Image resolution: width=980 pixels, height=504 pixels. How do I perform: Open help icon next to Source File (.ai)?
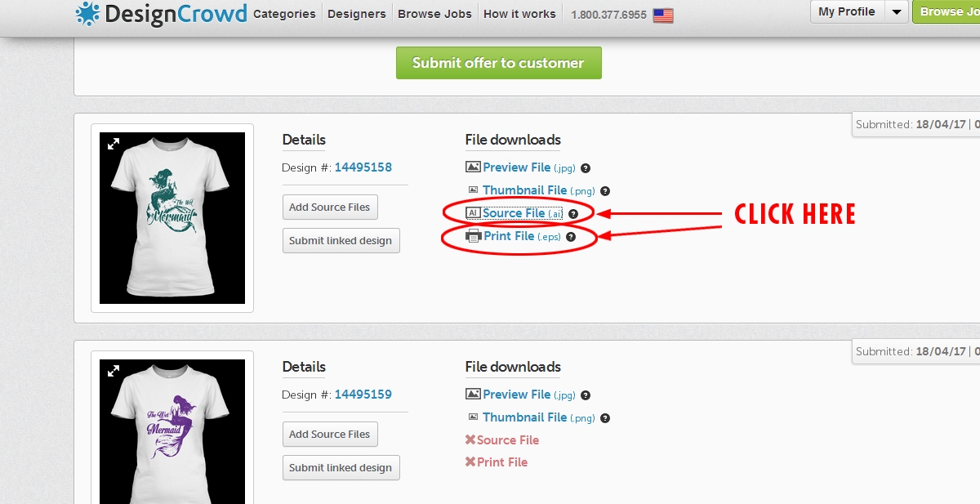point(573,214)
